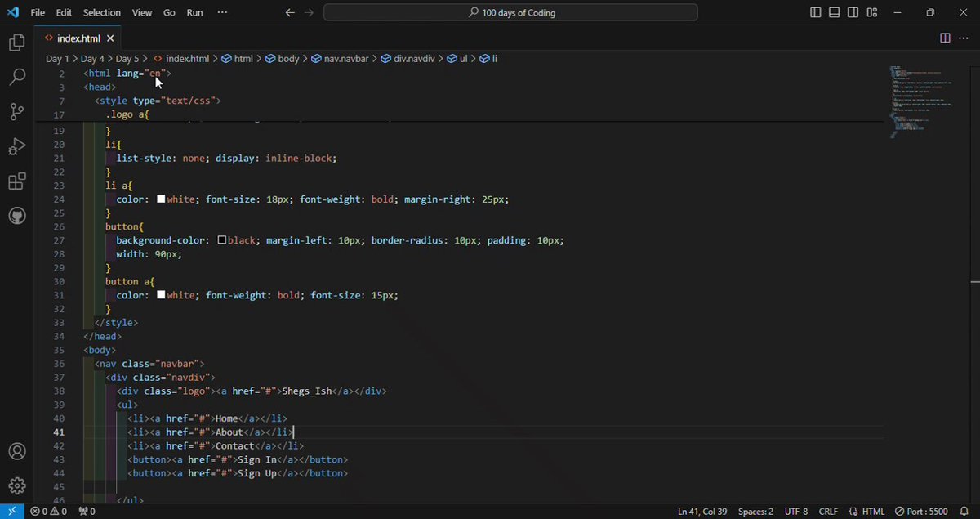Open the GitHub view in activity bar
Image resolution: width=980 pixels, height=519 pixels.
click(x=16, y=217)
